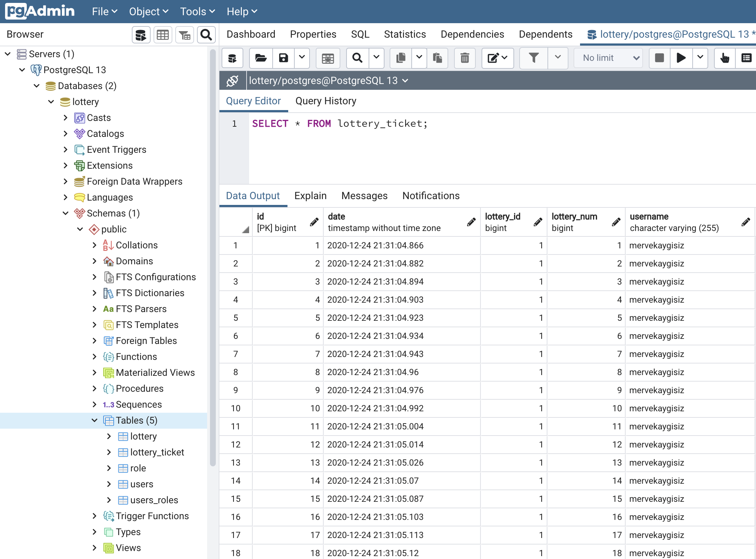
Task: Switch to the Query History tab
Action: (326, 101)
